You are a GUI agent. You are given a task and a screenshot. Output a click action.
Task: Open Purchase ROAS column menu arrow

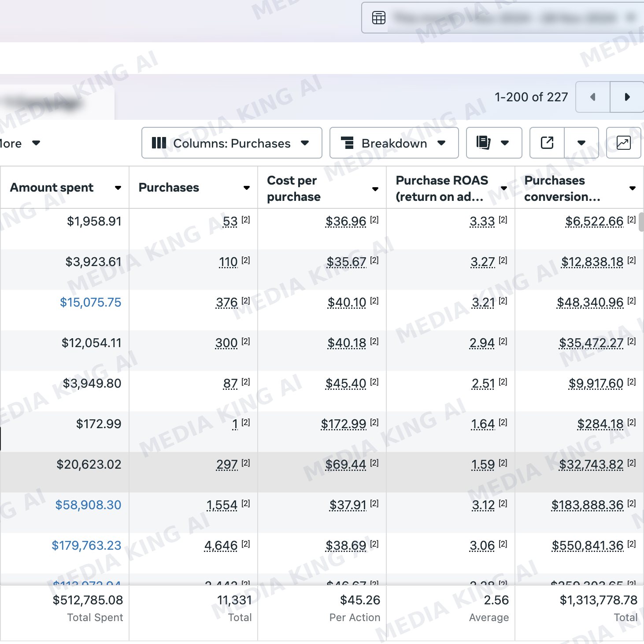pyautogui.click(x=504, y=189)
